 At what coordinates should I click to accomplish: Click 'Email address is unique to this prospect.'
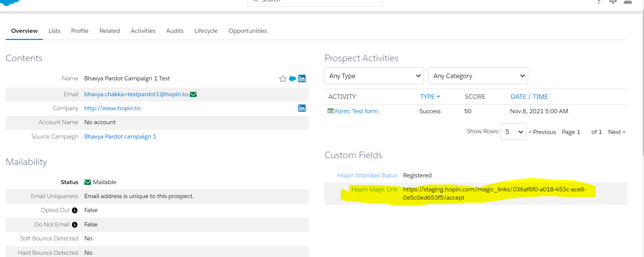click(x=139, y=196)
